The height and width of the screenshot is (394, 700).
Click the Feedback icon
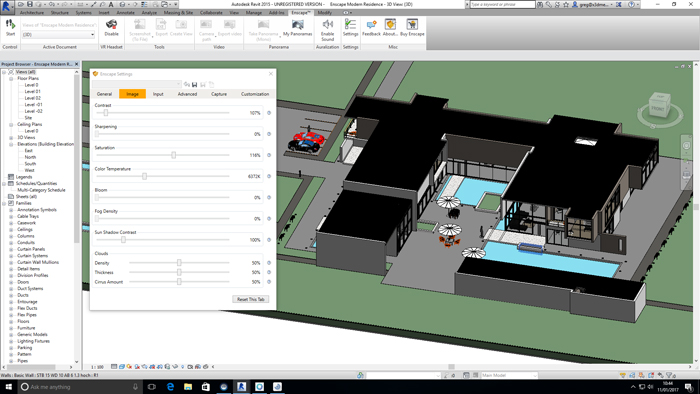(x=371, y=25)
